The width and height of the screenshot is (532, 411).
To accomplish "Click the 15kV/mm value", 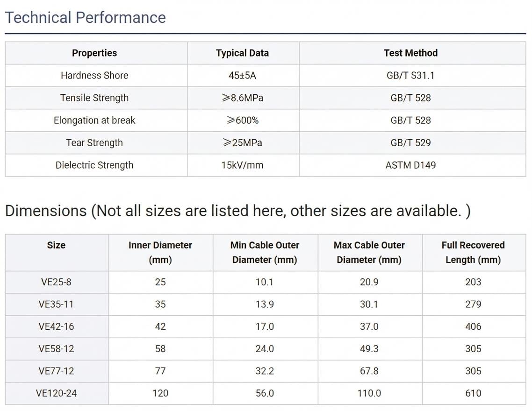I will [242, 165].
